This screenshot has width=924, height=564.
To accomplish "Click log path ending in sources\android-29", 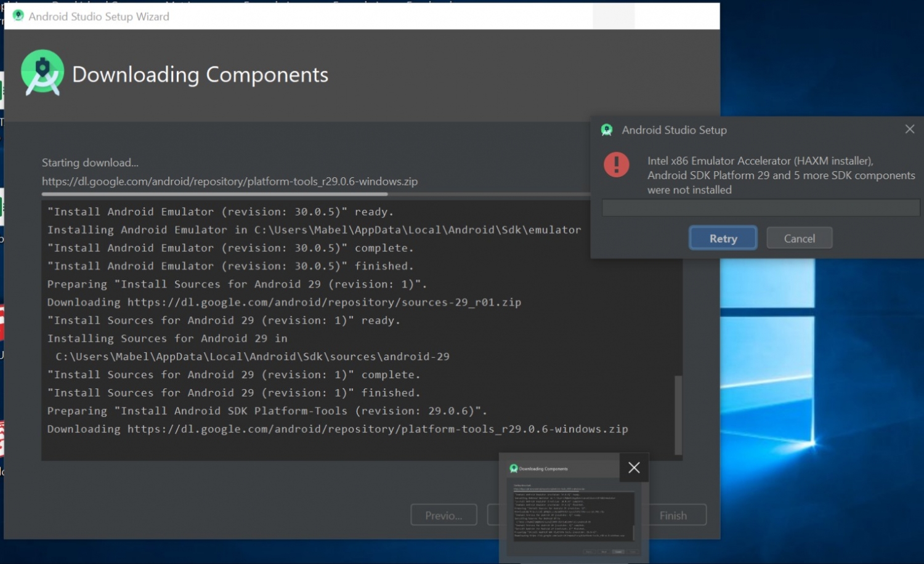I will pos(253,357).
